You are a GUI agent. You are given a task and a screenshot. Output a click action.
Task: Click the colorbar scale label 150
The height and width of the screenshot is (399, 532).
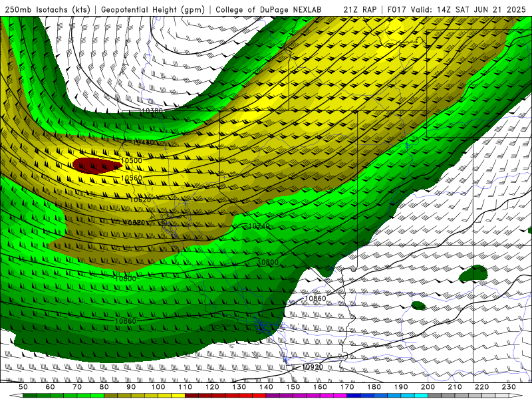point(293,387)
